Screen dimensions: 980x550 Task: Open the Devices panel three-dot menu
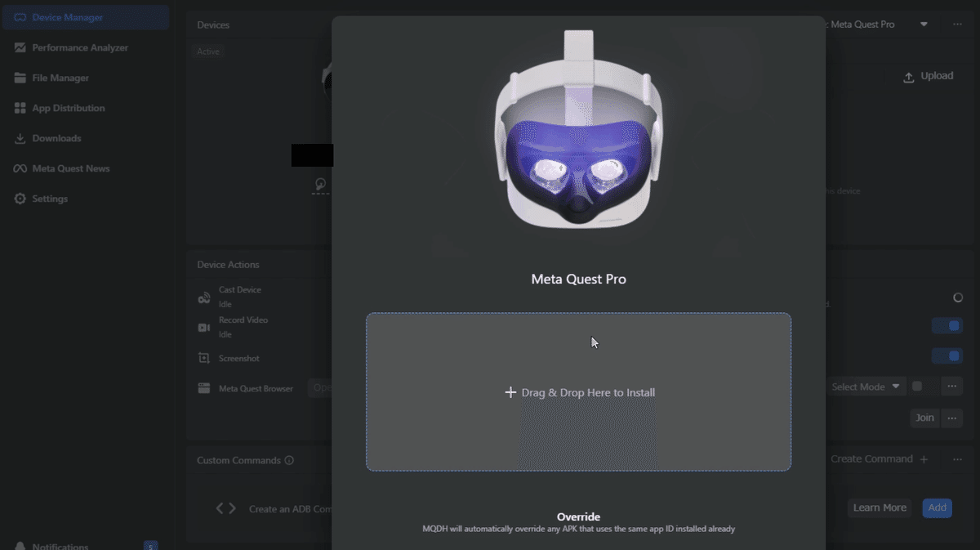click(957, 25)
